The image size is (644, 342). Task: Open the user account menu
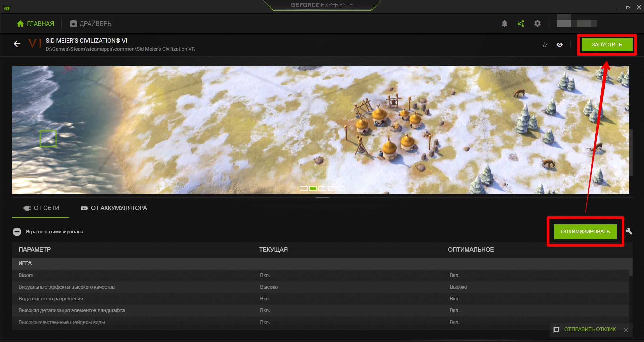[577, 22]
